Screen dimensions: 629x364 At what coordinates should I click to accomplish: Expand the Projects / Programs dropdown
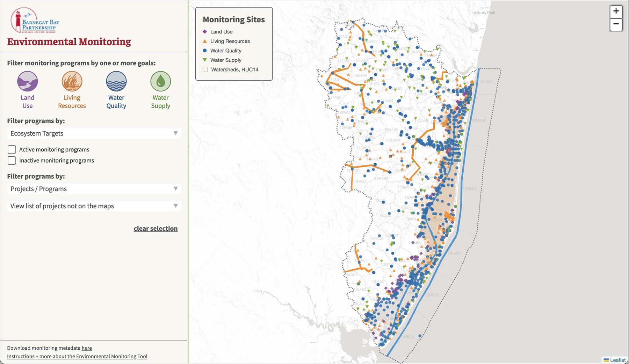(x=94, y=189)
